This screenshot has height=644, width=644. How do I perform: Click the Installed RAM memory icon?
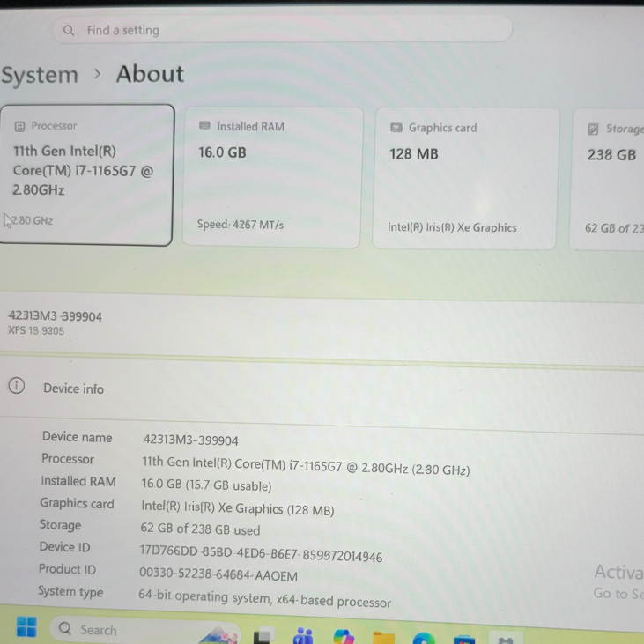[x=204, y=125]
